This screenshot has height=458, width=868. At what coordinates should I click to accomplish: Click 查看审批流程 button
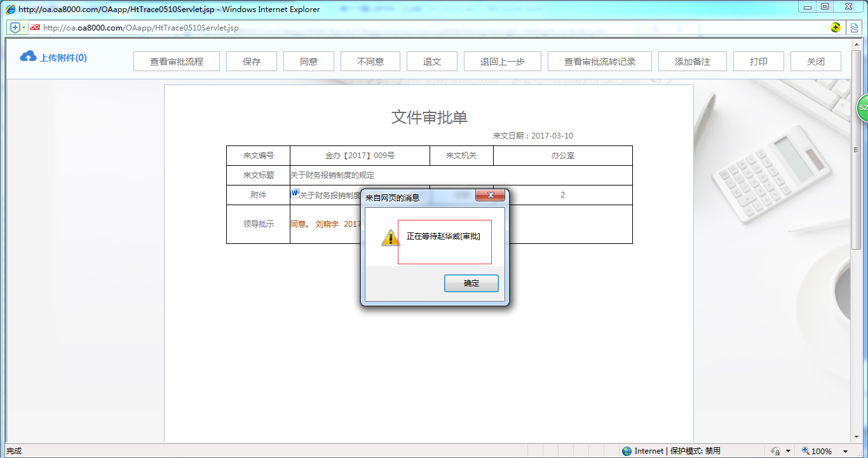177,62
